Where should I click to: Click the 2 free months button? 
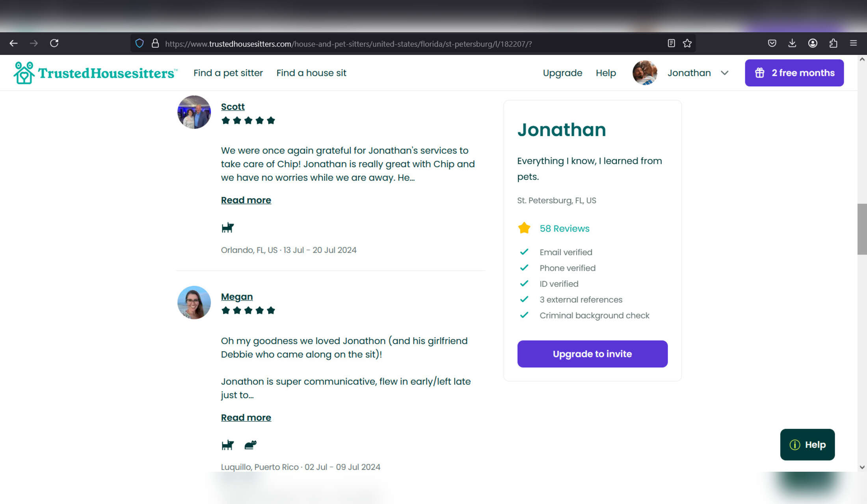click(x=794, y=73)
